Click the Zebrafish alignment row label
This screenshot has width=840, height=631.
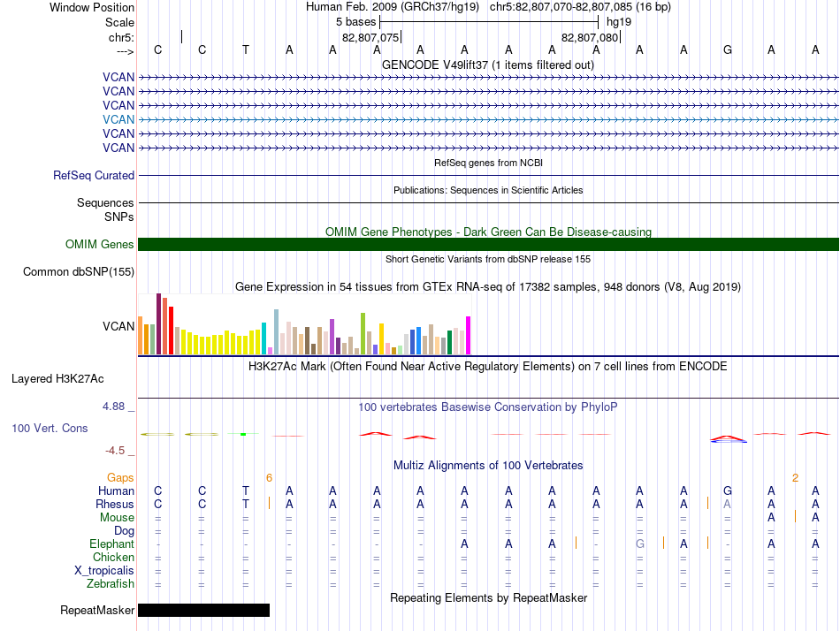click(x=111, y=583)
